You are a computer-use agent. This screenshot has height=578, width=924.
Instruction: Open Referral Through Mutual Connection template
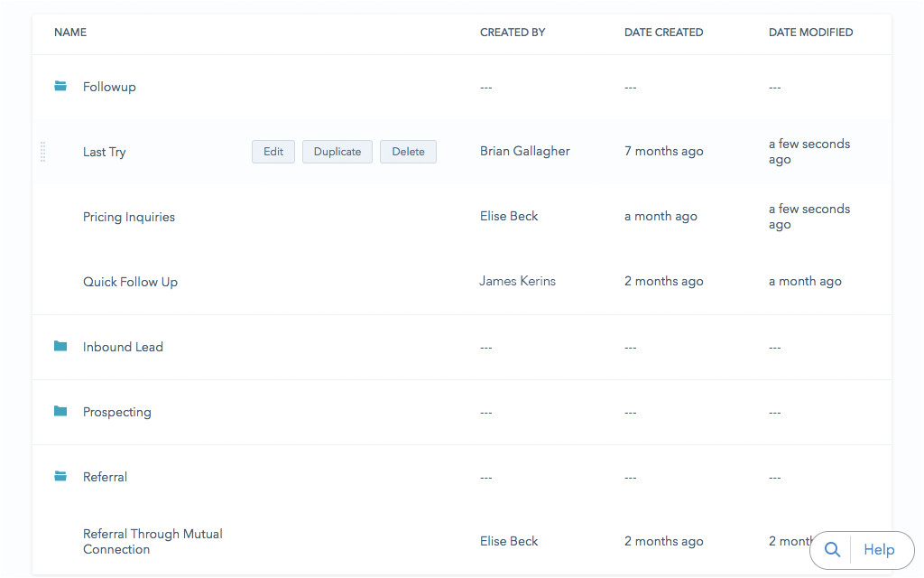pyautogui.click(x=152, y=542)
